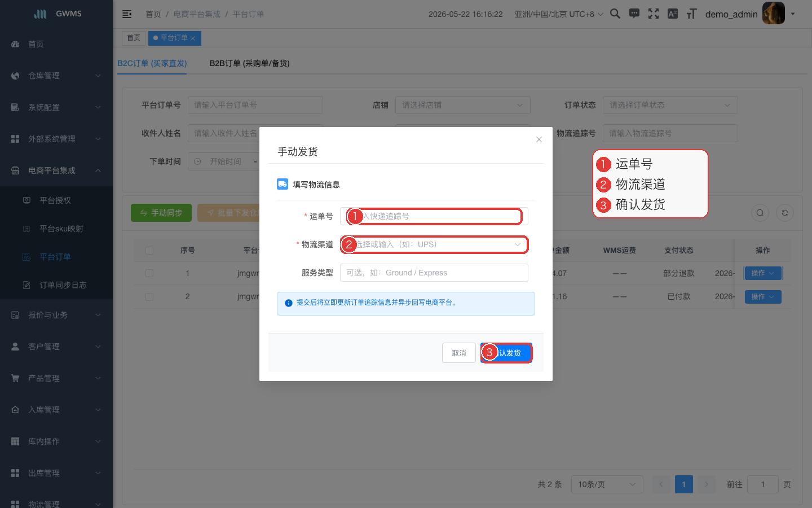Focus the 物流追踪号 input field
This screenshot has width=812, height=508.
pos(670,133)
